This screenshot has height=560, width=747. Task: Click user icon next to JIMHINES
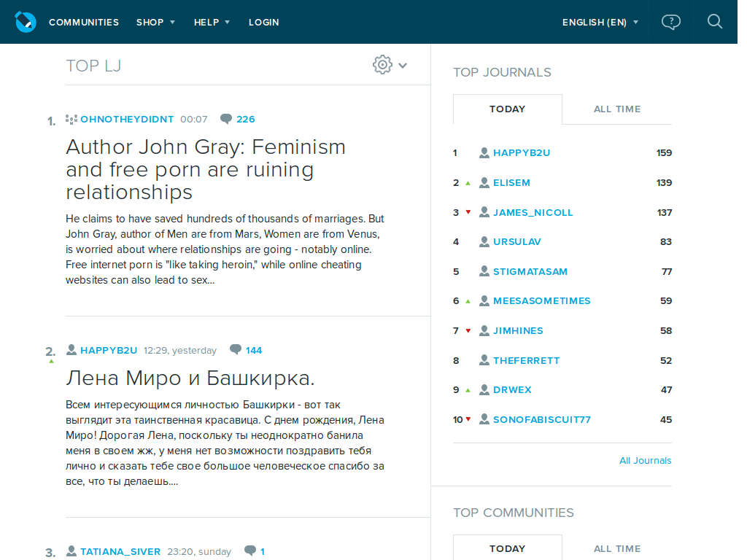click(484, 330)
